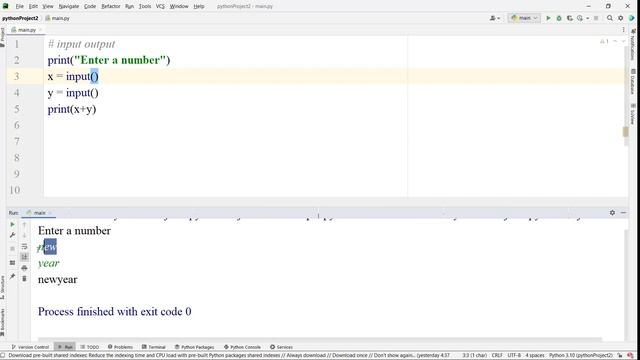Open Database panel on right edge
The height and width of the screenshot is (360, 640).
[633, 82]
